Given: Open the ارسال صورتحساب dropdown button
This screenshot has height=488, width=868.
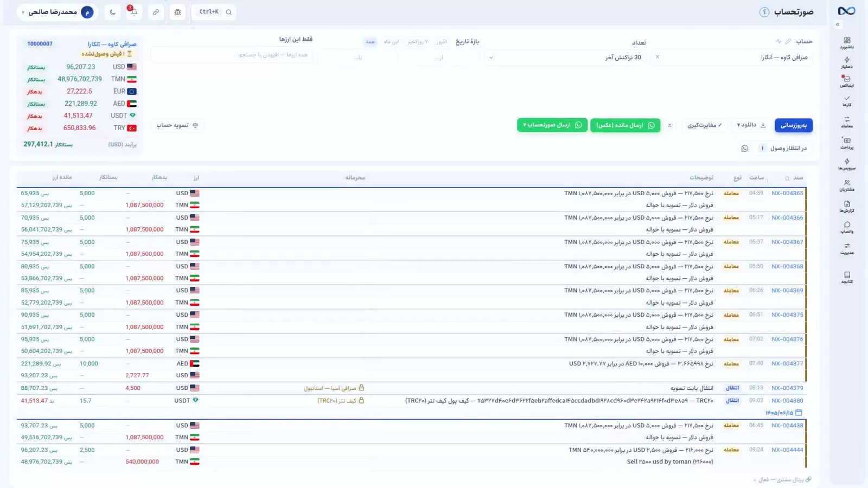Looking at the screenshot, I should [x=552, y=125].
